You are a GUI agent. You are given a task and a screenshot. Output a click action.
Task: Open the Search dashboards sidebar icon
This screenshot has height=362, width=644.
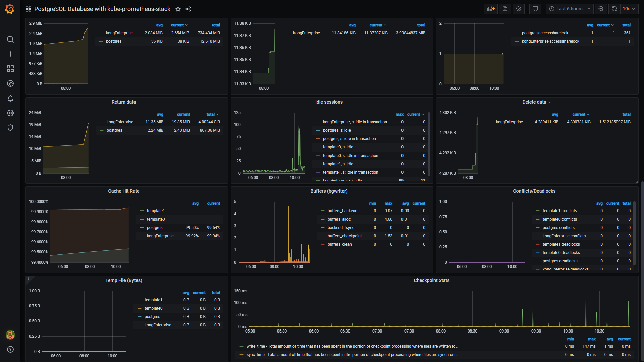(x=10, y=39)
